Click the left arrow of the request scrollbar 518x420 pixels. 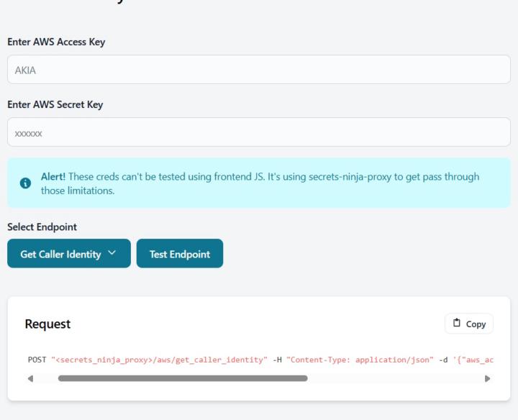tap(31, 378)
